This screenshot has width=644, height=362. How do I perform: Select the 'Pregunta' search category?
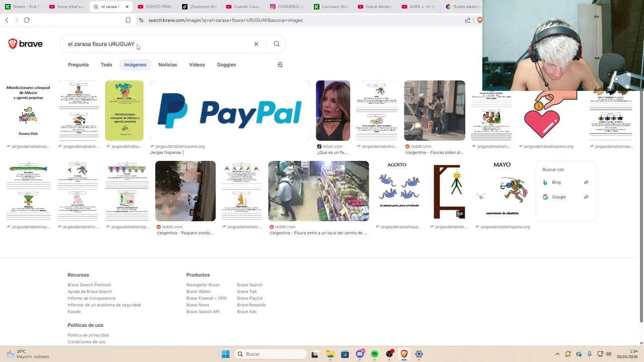click(78, 65)
